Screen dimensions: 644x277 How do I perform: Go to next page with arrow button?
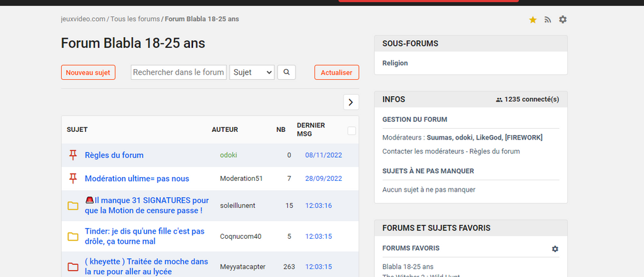tap(351, 102)
